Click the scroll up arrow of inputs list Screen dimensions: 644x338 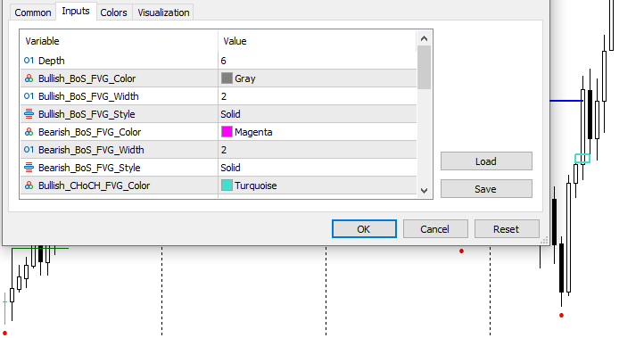click(x=425, y=38)
